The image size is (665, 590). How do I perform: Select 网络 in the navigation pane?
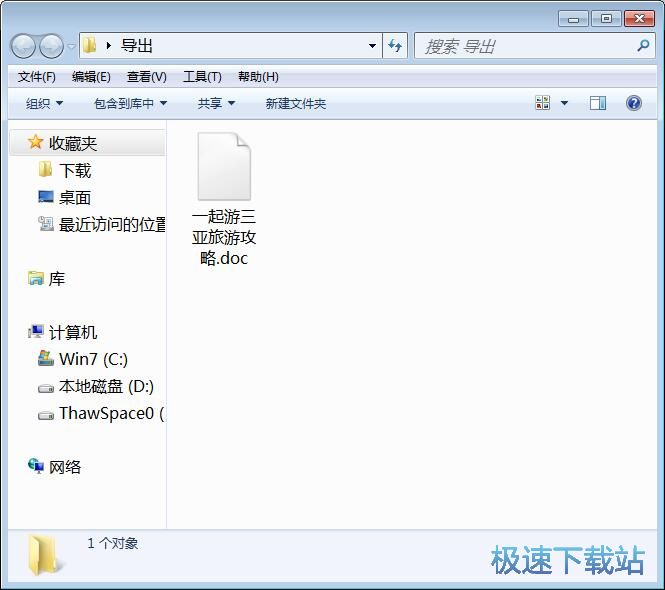pos(64,467)
